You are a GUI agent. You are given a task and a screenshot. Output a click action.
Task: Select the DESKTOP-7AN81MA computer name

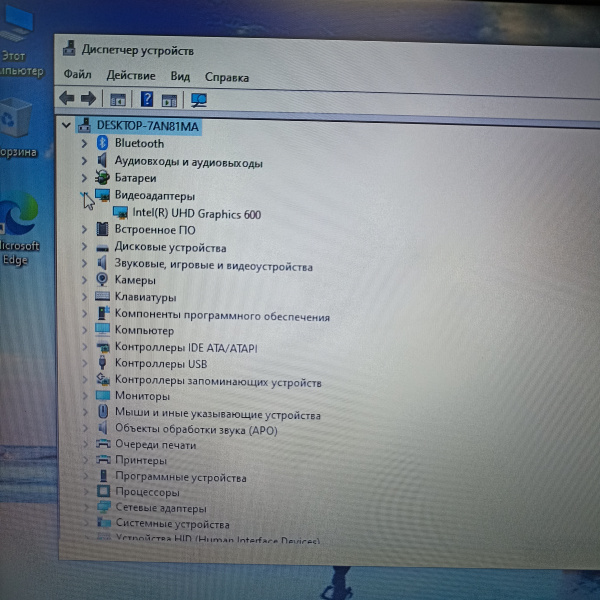pyautogui.click(x=147, y=126)
